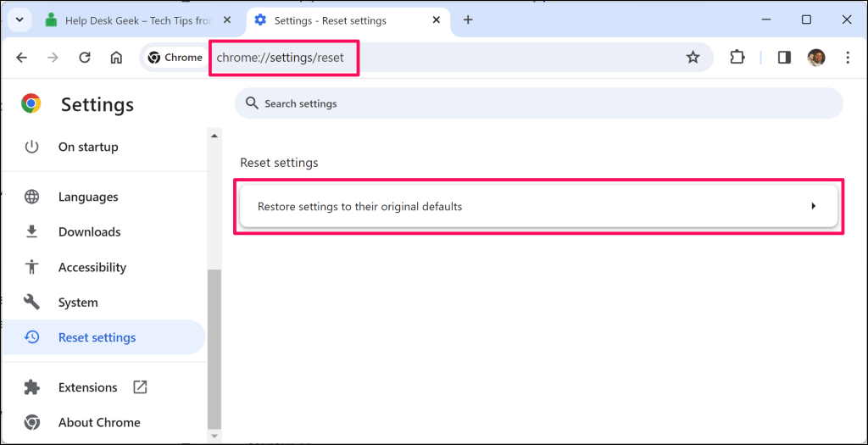This screenshot has height=445, width=868.
Task: Open the Downloads settings section
Action: [89, 231]
